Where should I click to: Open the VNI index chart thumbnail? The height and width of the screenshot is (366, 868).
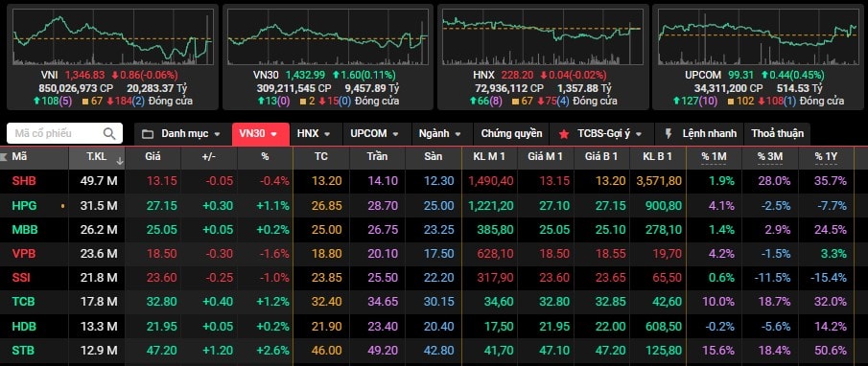[x=112, y=57]
